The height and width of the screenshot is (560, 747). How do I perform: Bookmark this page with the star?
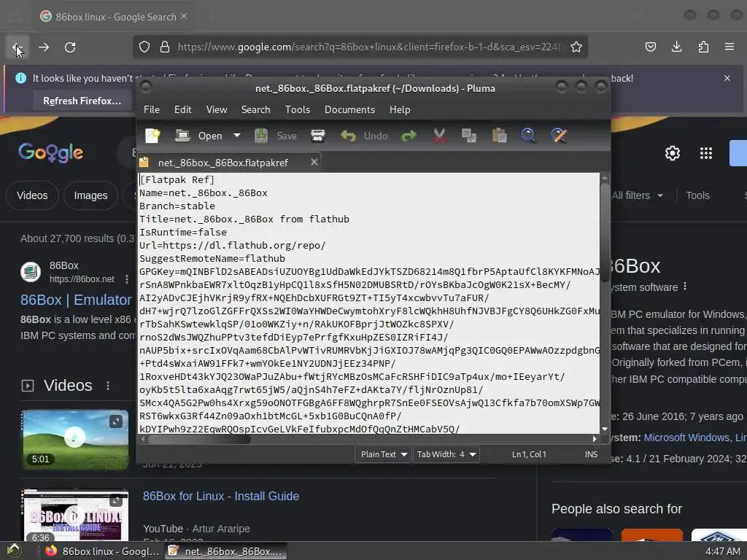point(576,47)
